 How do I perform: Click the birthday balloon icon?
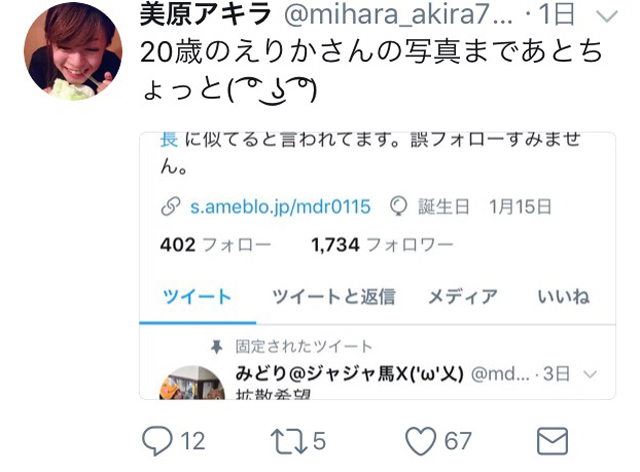pyautogui.click(x=398, y=206)
